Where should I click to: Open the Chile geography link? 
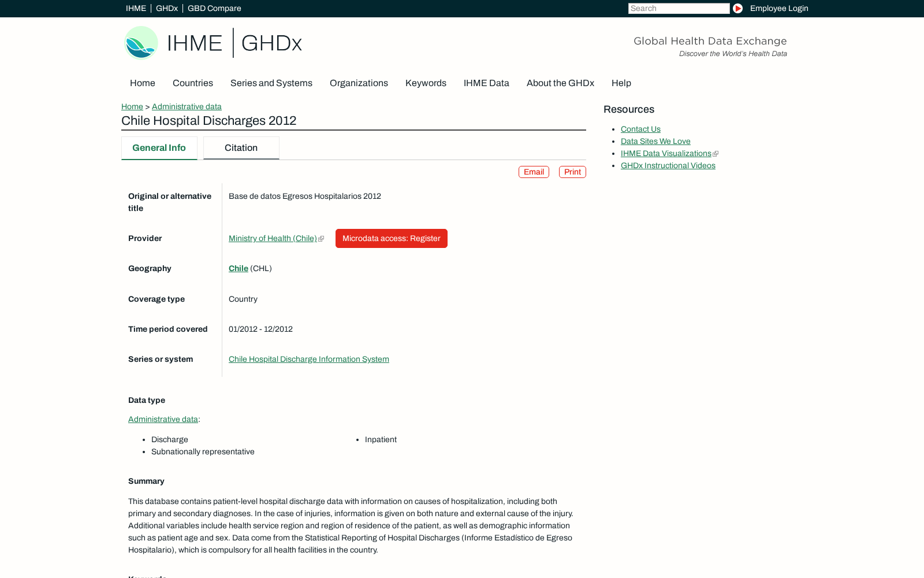[239, 269]
